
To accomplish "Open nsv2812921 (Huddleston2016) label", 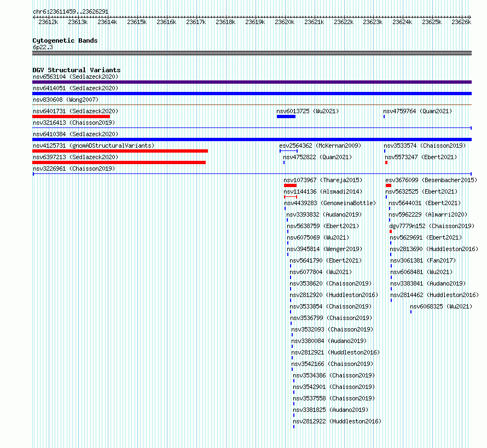I will 335,352.
